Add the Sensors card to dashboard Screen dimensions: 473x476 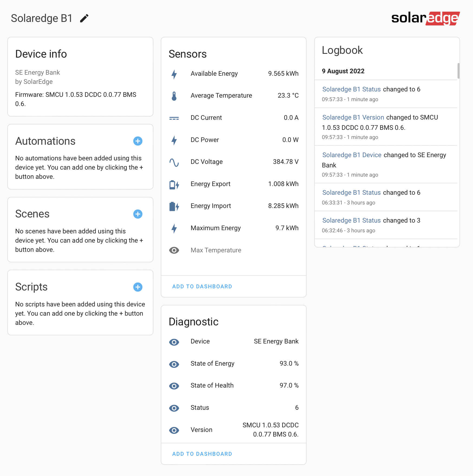click(202, 286)
